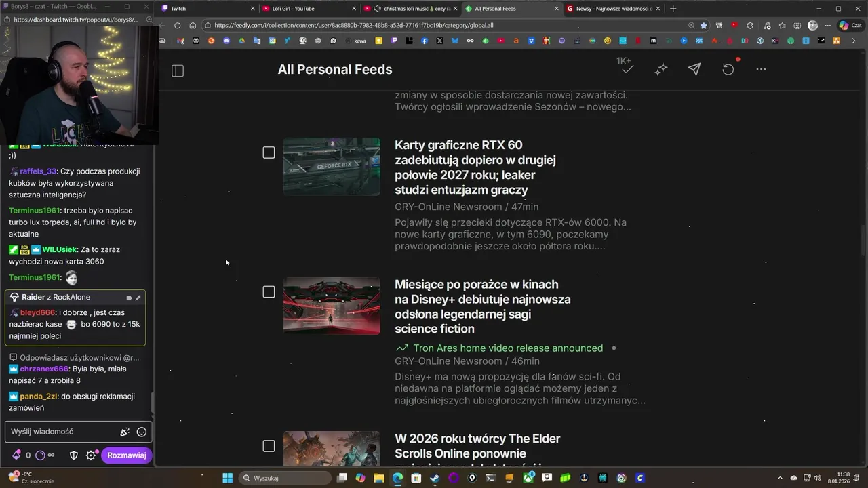The height and width of the screenshot is (488, 868).
Task: Open browser profile avatar
Action: point(812,26)
